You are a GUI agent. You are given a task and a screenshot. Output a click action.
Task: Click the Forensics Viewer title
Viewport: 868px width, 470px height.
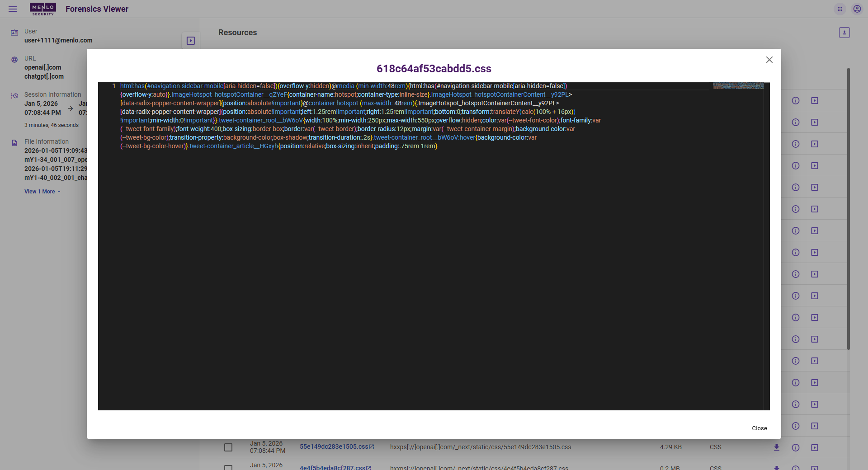(97, 9)
